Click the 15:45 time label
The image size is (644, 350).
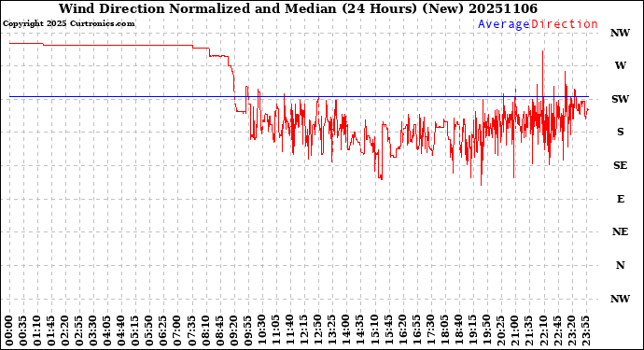388,331
